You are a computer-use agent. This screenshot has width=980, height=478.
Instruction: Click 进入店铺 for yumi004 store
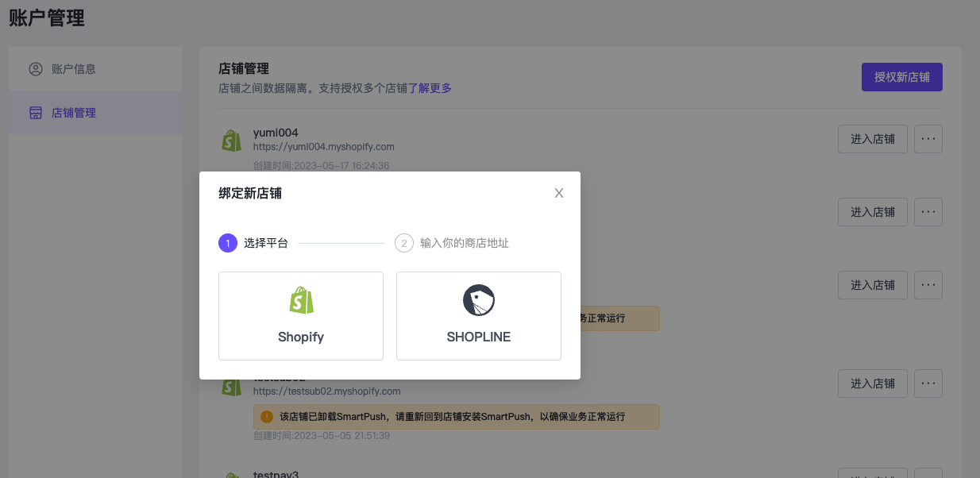pyautogui.click(x=872, y=139)
